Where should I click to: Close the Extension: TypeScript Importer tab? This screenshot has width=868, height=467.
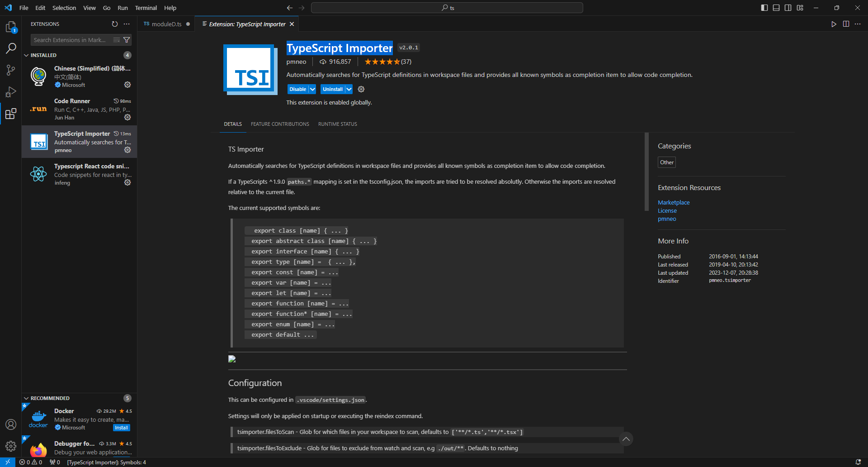coord(292,24)
